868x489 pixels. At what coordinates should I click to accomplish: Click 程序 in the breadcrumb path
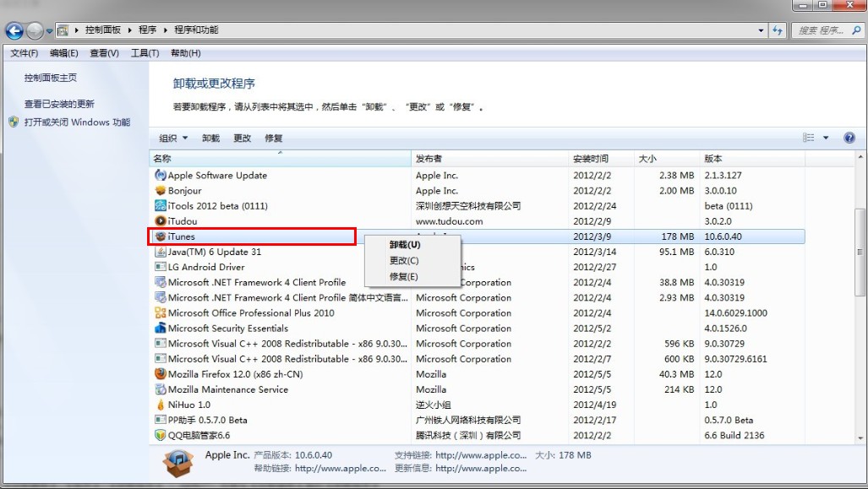pyautogui.click(x=147, y=30)
